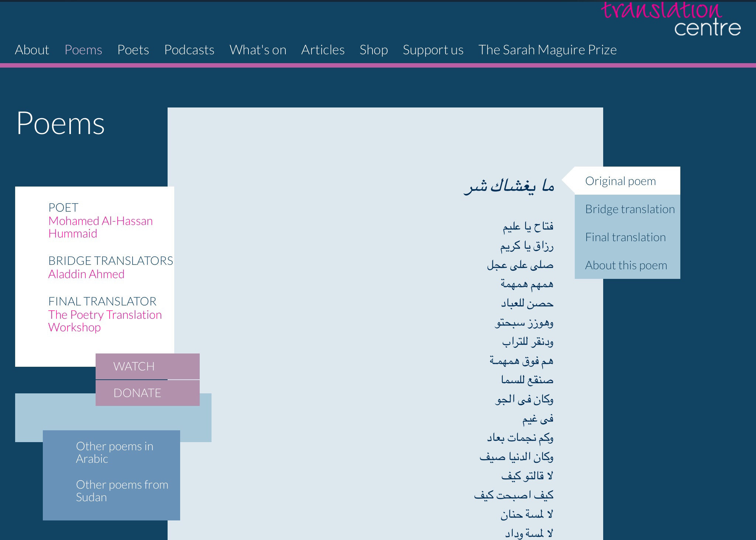Go to the Articles section

point(323,50)
